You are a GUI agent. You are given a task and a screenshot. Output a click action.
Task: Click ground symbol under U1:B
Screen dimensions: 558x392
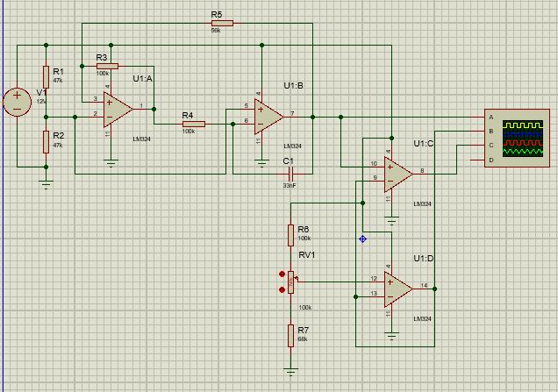point(261,164)
